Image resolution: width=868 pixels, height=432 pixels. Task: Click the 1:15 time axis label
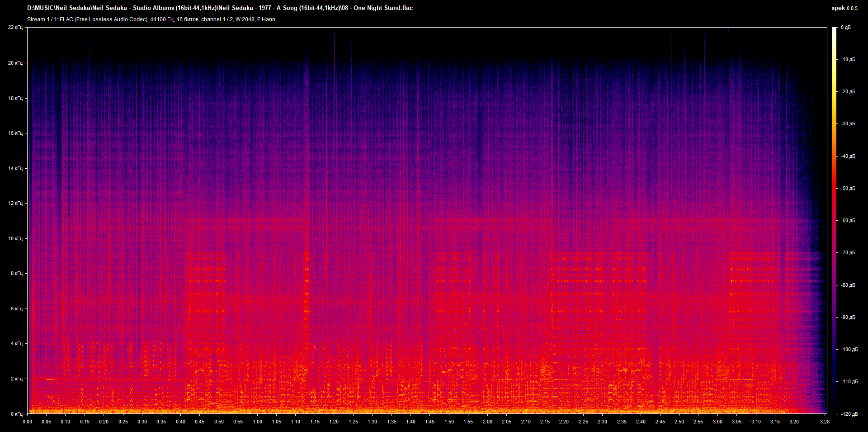pyautogui.click(x=315, y=422)
